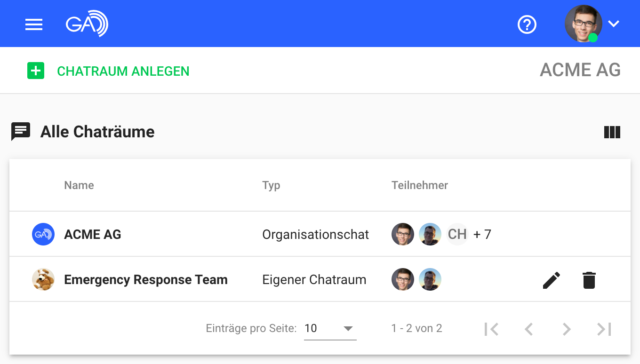The image size is (640, 364).
Task: Sort by the Teilnehmer column header
Action: 419,185
